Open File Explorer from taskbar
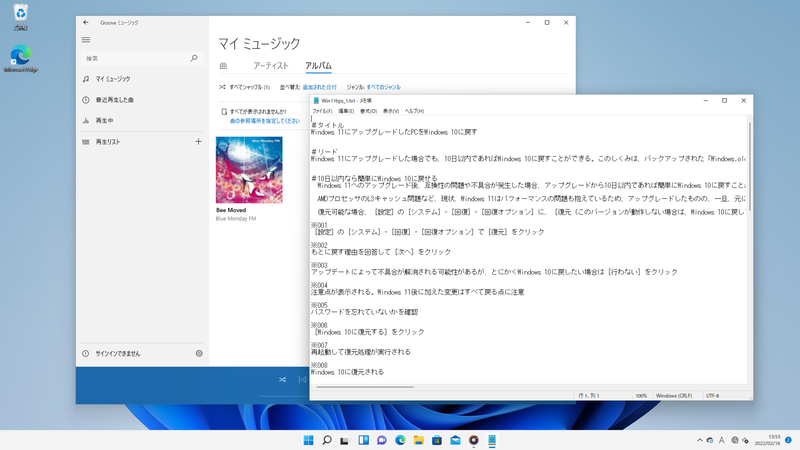The width and height of the screenshot is (800, 450). pos(418,440)
